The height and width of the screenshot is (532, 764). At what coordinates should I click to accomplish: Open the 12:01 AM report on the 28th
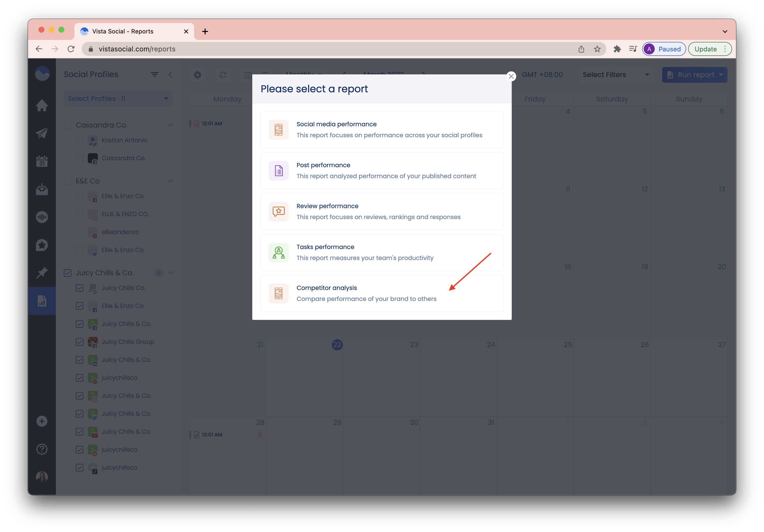coord(227,435)
